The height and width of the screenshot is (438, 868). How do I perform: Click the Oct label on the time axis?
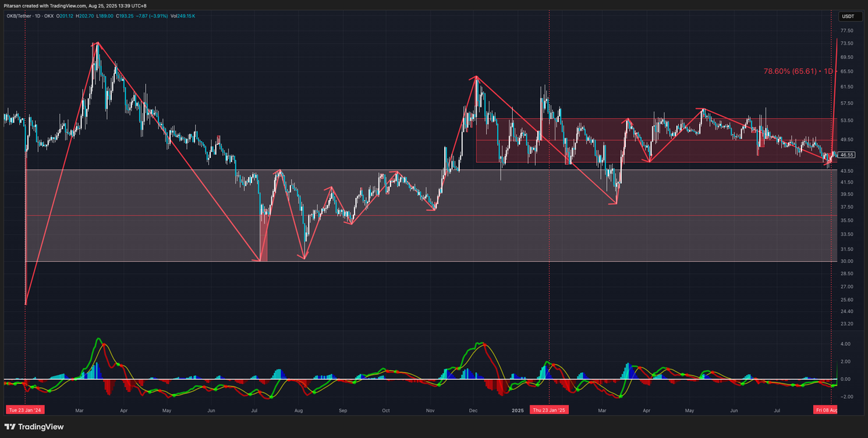(386, 410)
